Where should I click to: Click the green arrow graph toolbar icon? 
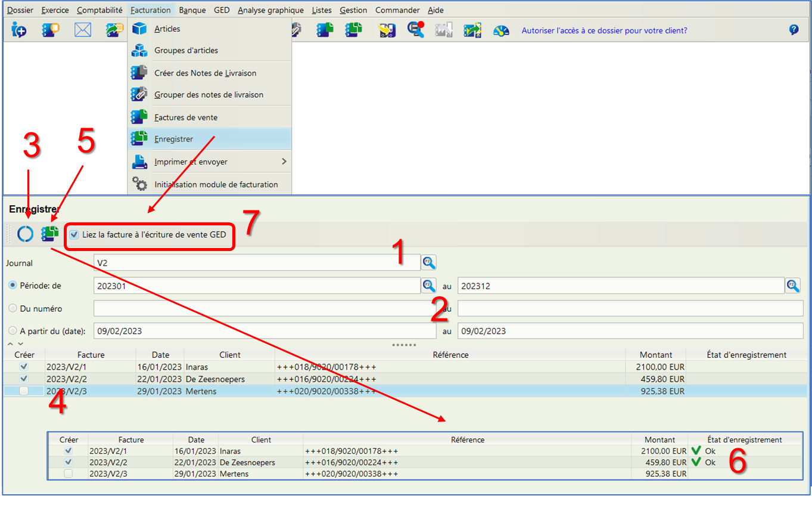pyautogui.click(x=473, y=30)
